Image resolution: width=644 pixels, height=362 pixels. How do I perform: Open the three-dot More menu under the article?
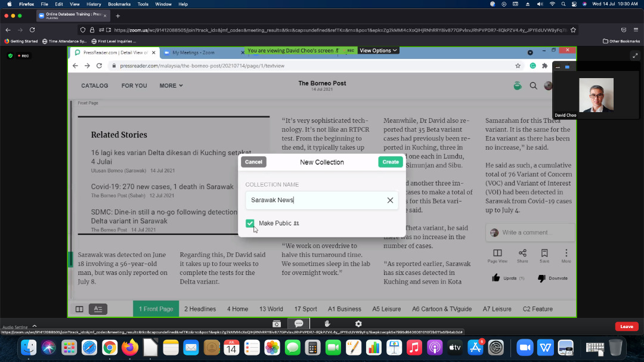[566, 253]
